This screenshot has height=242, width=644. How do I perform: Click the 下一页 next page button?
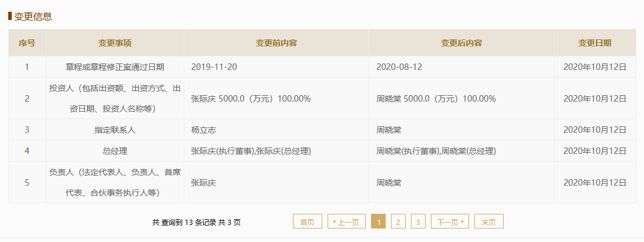450,221
